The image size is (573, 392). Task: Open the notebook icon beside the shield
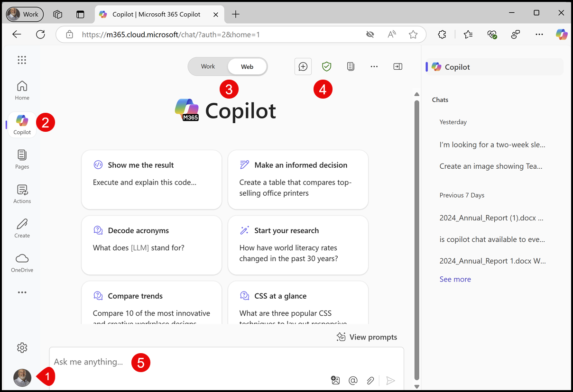click(x=350, y=66)
